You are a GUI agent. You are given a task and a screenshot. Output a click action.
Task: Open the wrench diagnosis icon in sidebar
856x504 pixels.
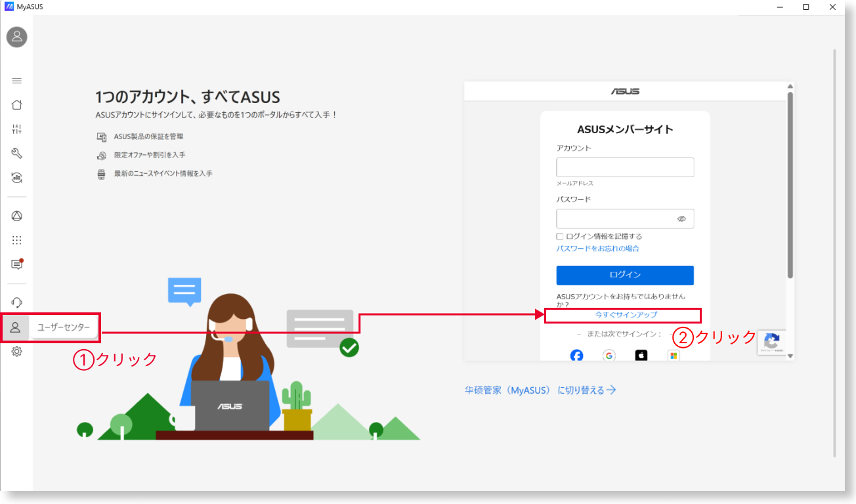17,154
